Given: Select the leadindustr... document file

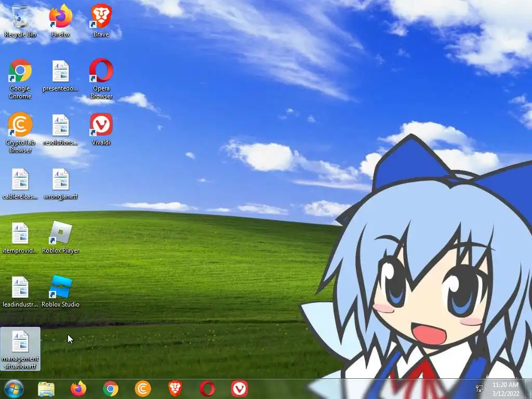Looking at the screenshot, I should 20,291.
